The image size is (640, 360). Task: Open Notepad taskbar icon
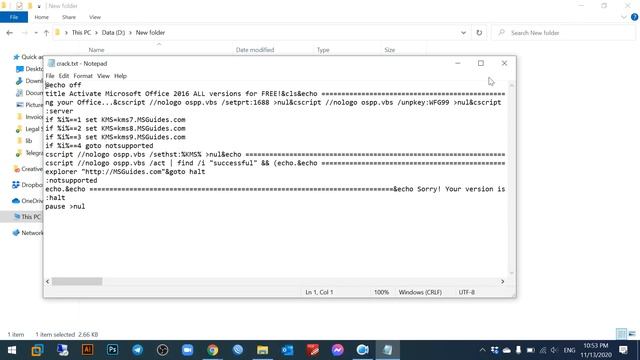(x=387, y=350)
